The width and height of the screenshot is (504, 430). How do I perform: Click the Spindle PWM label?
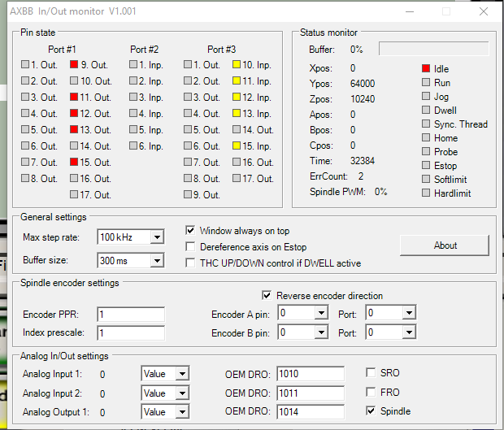click(x=337, y=192)
